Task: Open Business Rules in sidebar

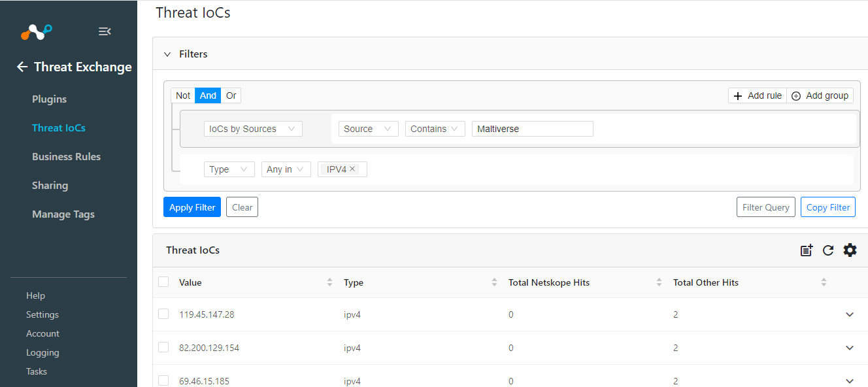Action: (x=66, y=157)
